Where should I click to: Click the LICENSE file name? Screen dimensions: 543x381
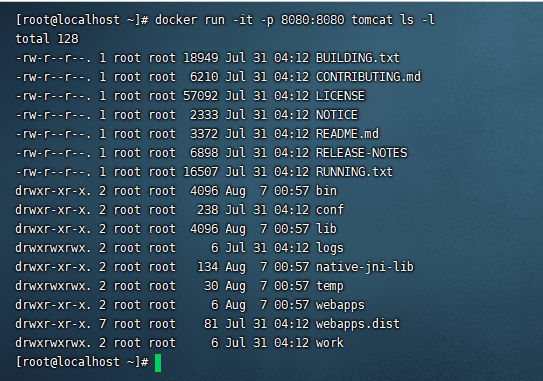(340, 96)
